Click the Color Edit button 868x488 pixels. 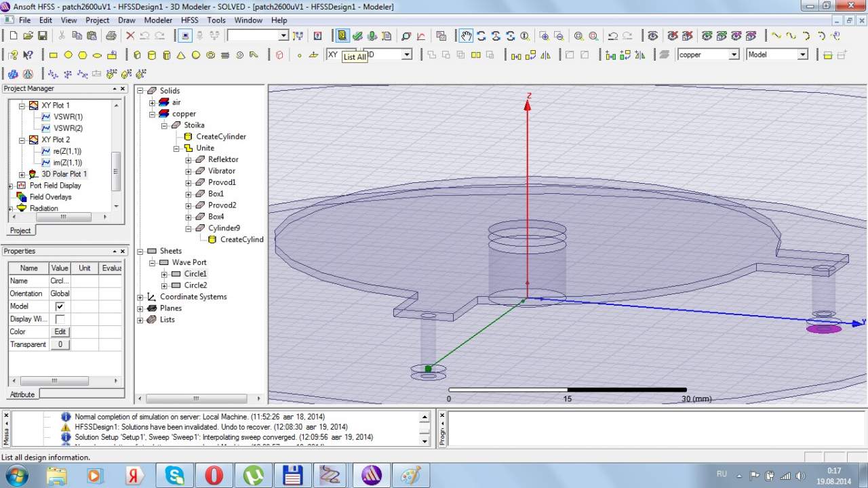(60, 332)
